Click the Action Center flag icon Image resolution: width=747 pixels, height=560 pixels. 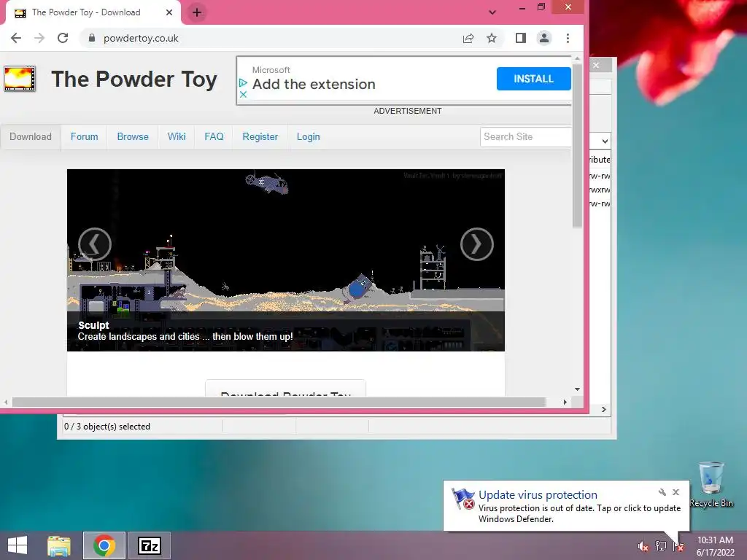tap(678, 546)
